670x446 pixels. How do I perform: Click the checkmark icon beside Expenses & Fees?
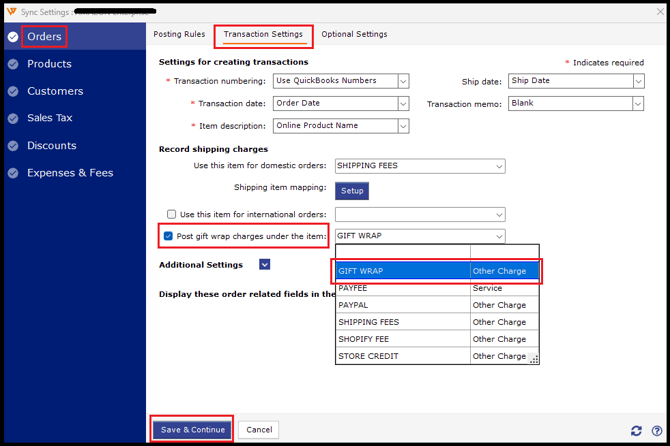[x=13, y=173]
